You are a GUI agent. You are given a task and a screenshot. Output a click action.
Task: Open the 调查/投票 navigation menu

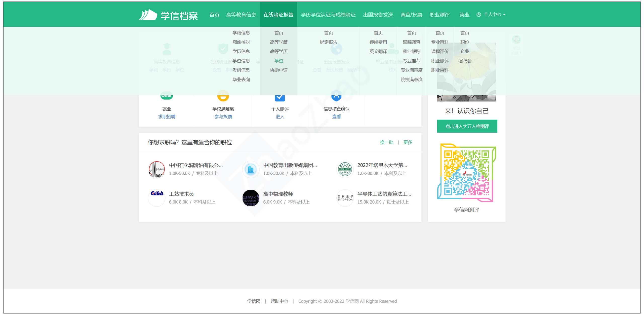coord(411,15)
